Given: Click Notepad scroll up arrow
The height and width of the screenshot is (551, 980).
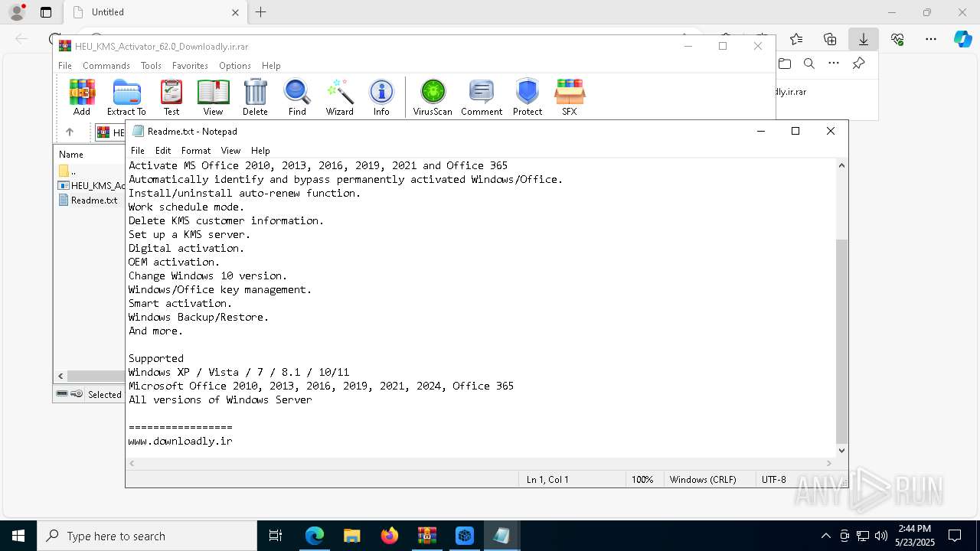Looking at the screenshot, I should tap(842, 165).
